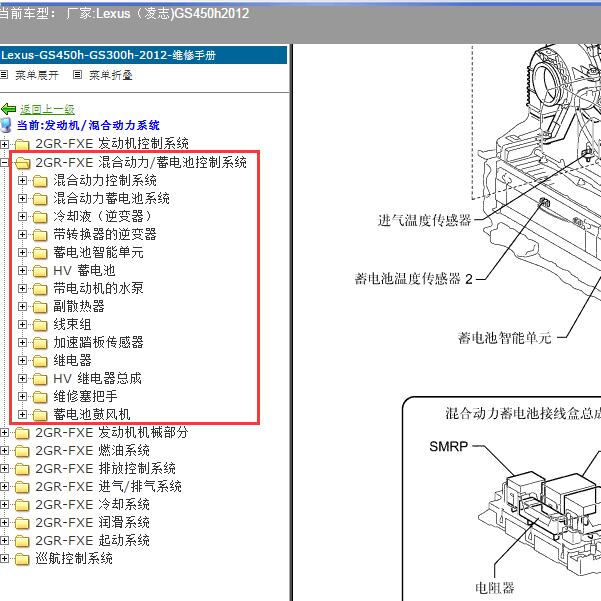Screen dimensions: 601x601
Task: Expand the 蓄电池智能单元 node
Action: [x=22, y=253]
